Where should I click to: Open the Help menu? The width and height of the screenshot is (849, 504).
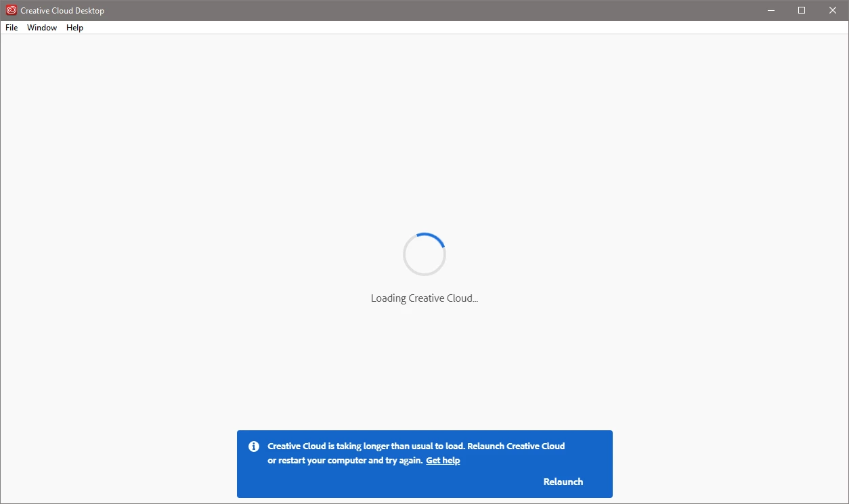click(x=74, y=28)
